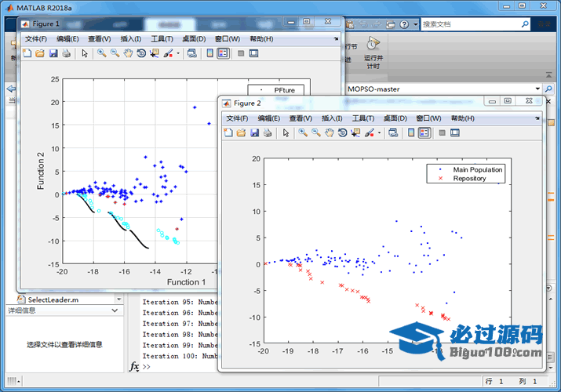Viewport: 561px width, 392px height.
Task: Enable Rotate 3D tool in Figure 1
Action: tap(141, 53)
